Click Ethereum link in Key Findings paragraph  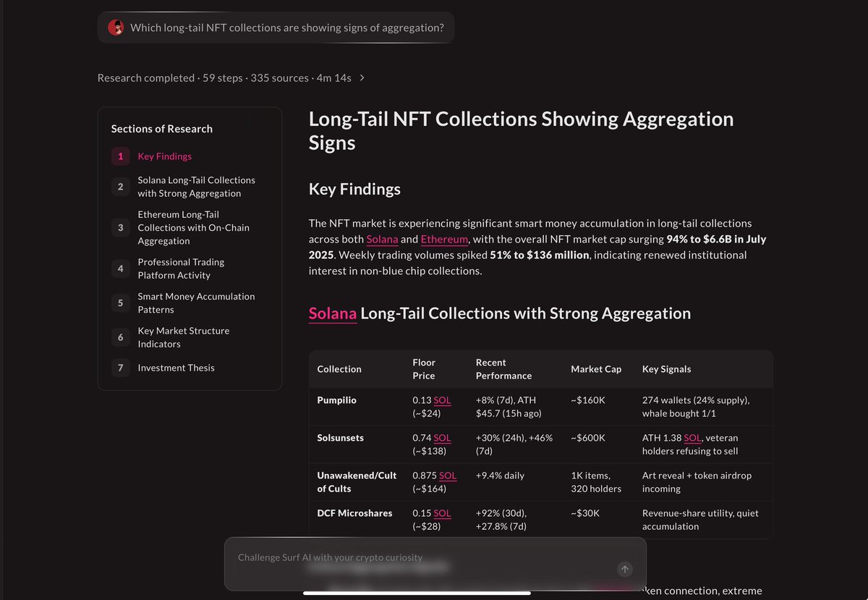pyautogui.click(x=445, y=239)
